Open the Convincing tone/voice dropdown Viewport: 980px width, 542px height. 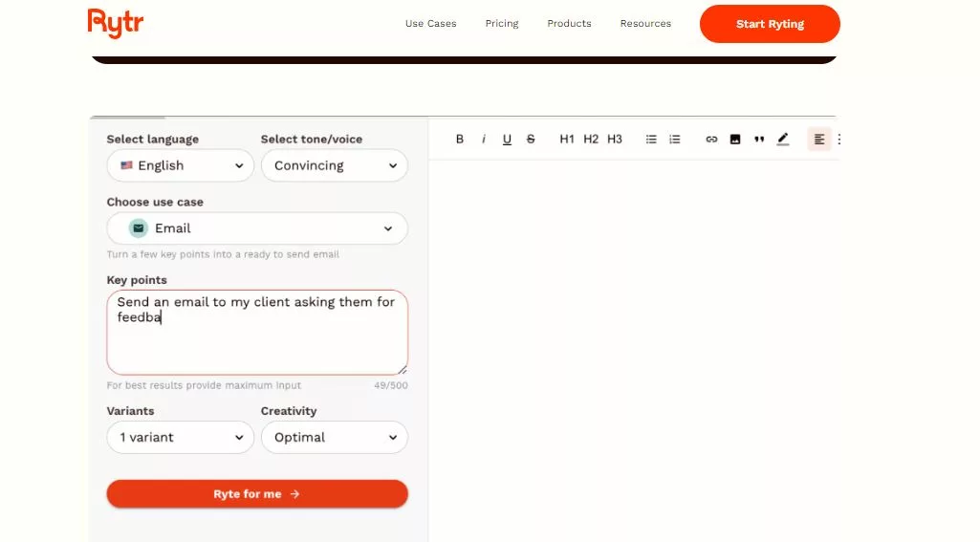pos(335,165)
